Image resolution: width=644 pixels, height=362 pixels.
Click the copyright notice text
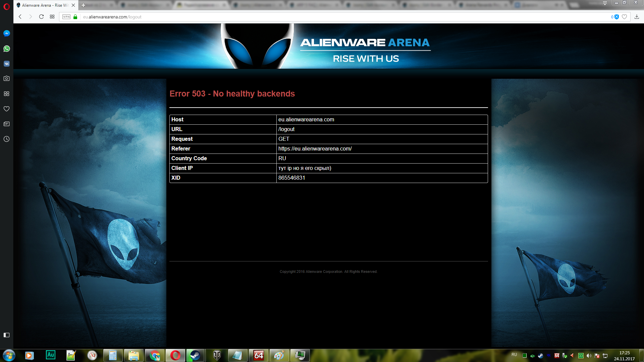tap(329, 271)
